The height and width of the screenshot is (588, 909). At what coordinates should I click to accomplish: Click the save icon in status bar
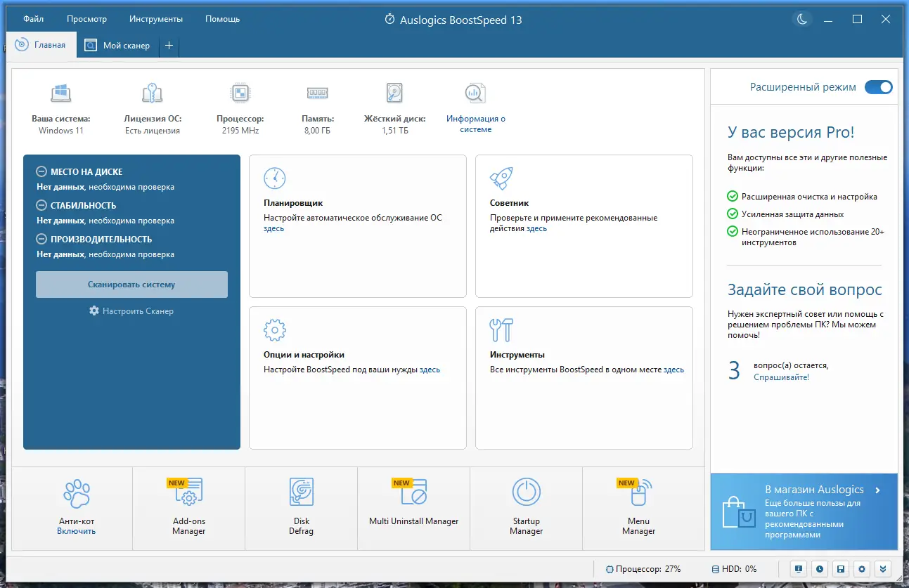click(840, 569)
